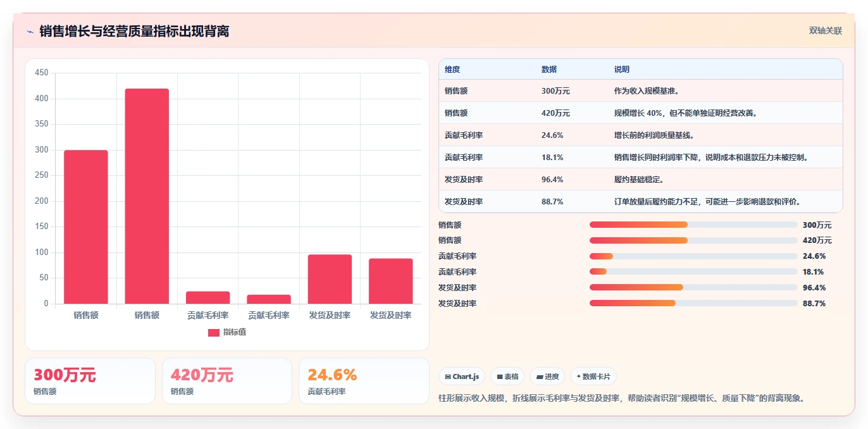This screenshot has width=868, height=429.
Task: Click the progress bar labeled 24.6%
Action: click(x=693, y=256)
